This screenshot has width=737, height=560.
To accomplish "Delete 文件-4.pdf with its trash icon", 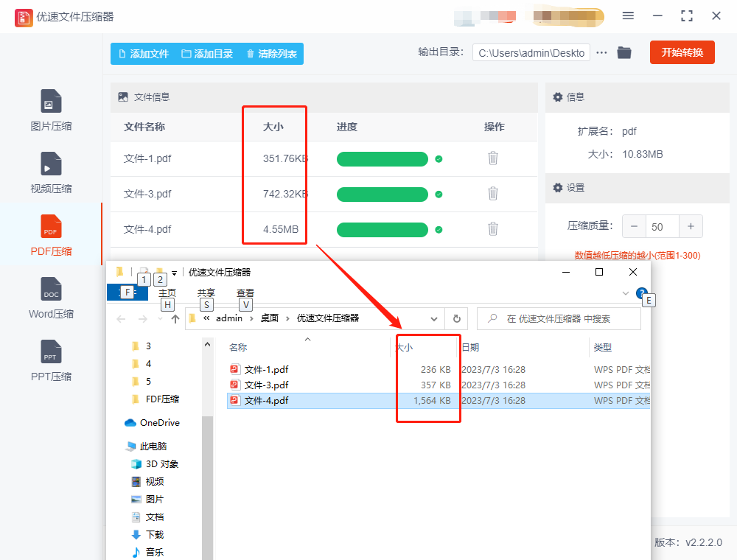I will click(x=492, y=229).
